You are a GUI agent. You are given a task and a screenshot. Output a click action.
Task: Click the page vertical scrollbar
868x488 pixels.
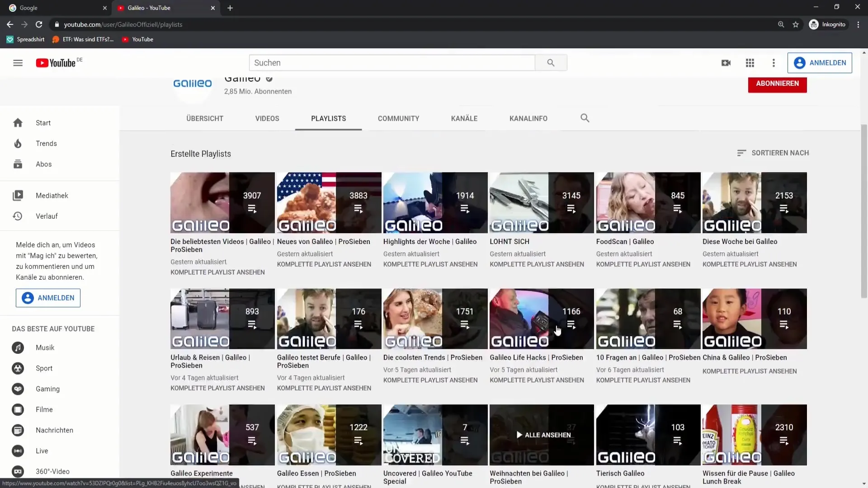864,211
